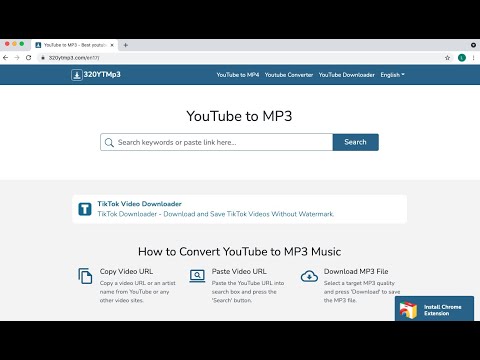Screen dimensions: 480x360
Task: Click the browser address bar URL
Action: click(74, 58)
